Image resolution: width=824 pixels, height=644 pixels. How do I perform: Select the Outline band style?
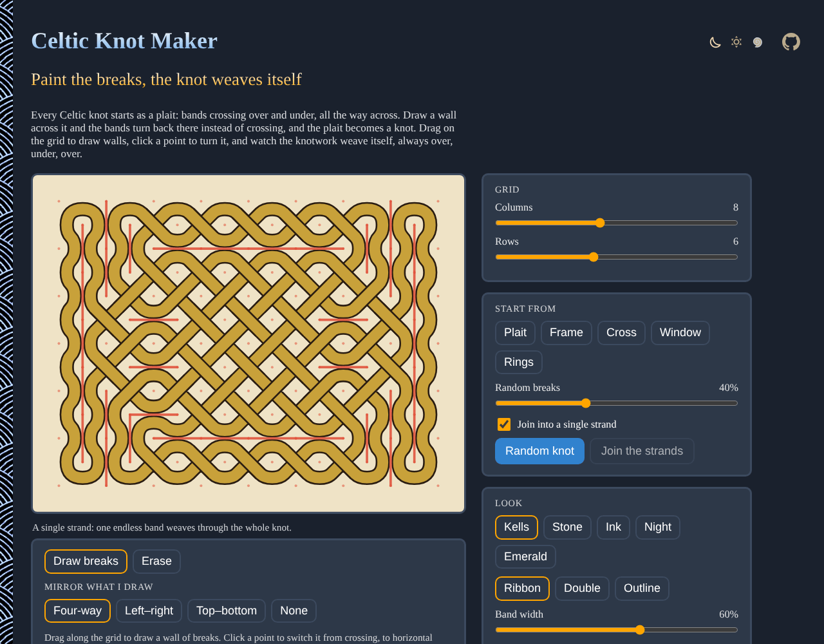tap(642, 589)
